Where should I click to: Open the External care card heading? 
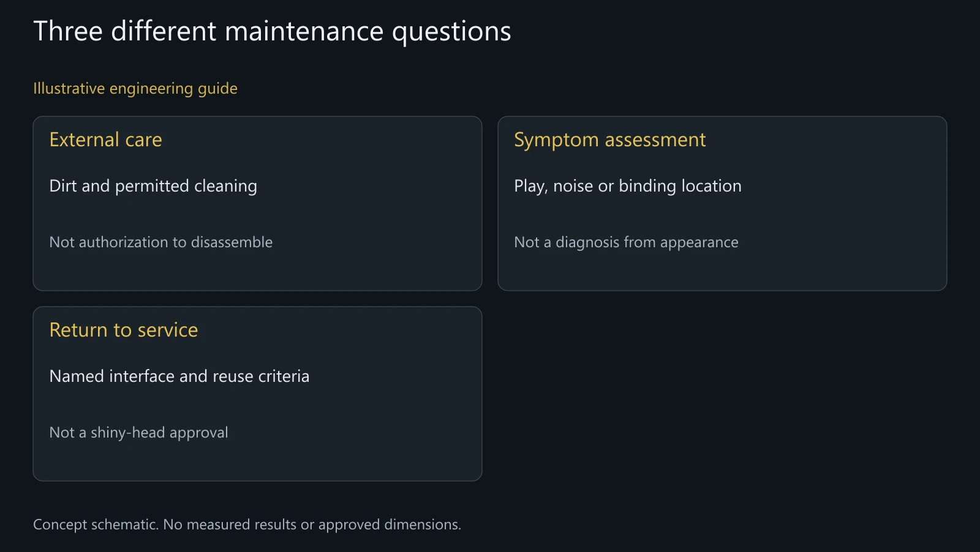[x=105, y=140]
